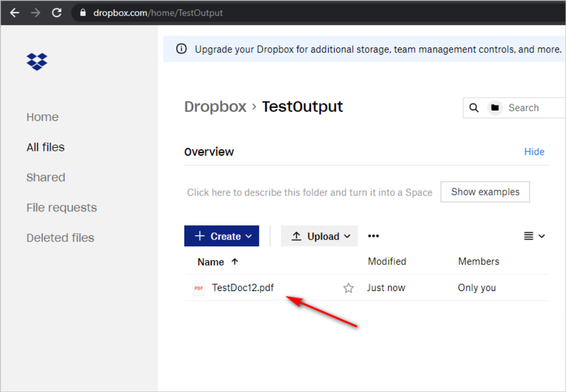Expand the Upload dropdown button
Viewport: 566px width, 392px height.
pos(319,236)
